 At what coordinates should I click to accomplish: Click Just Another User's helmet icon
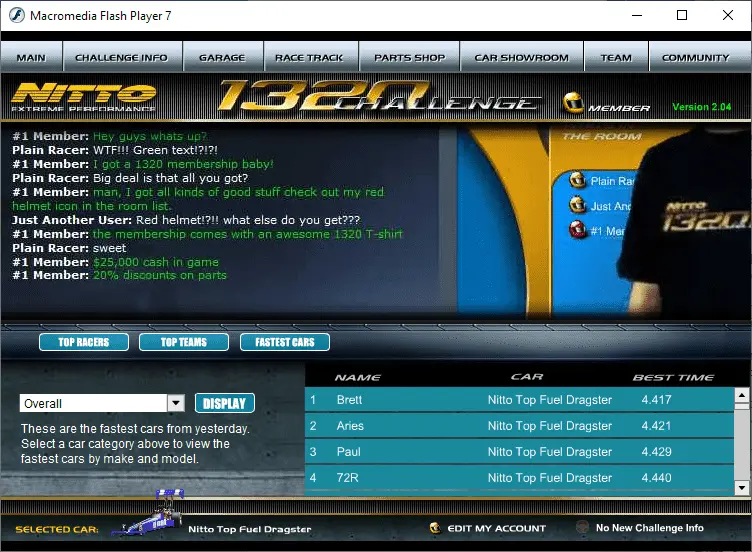577,205
